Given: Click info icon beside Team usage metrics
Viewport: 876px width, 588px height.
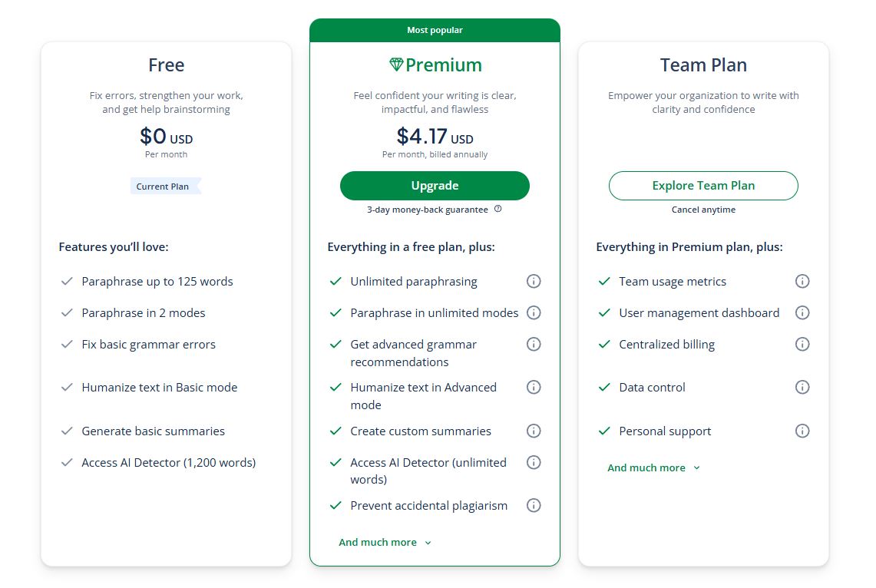Looking at the screenshot, I should [x=802, y=282].
